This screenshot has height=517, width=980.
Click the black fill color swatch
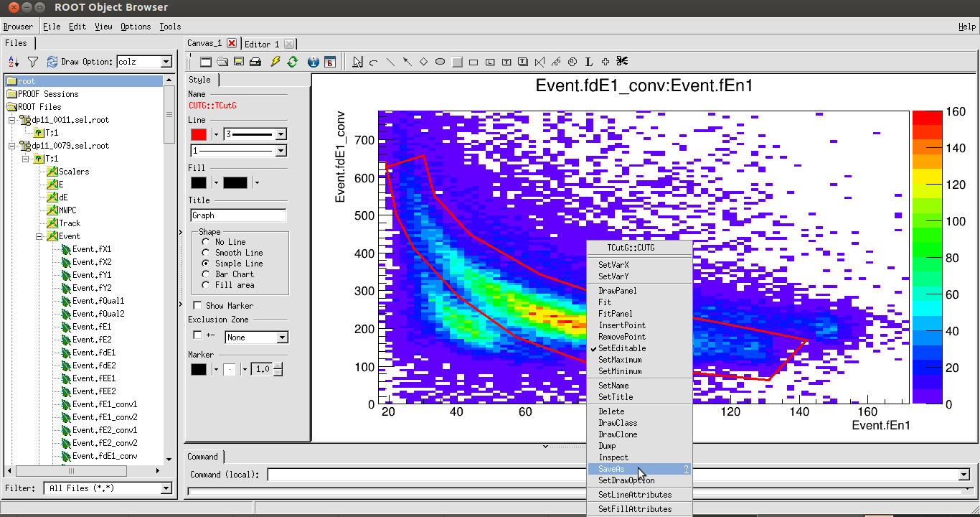[199, 183]
